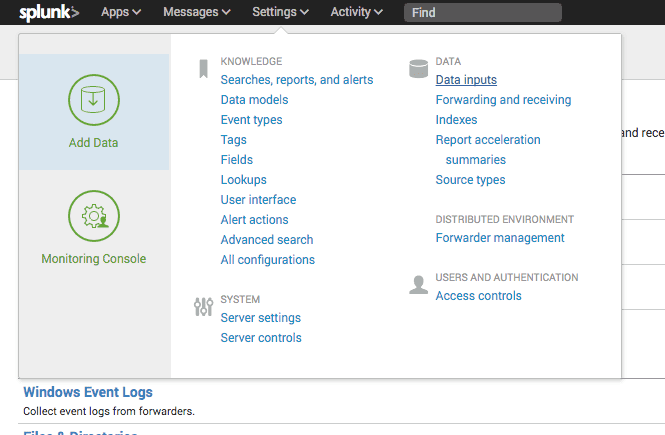Screen dimensions: 665x435
Task: Go to Forwarder management
Action: tap(500, 238)
